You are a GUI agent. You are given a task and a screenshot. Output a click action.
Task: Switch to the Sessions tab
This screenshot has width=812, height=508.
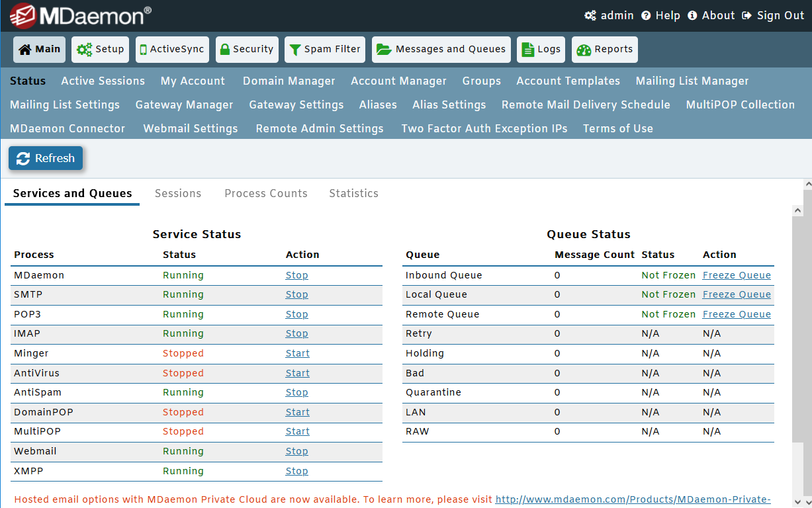pos(178,193)
